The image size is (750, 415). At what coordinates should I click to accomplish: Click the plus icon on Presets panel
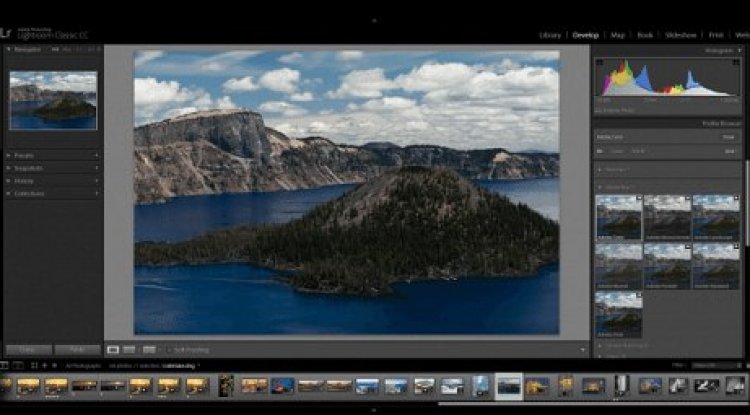pyautogui.click(x=97, y=155)
